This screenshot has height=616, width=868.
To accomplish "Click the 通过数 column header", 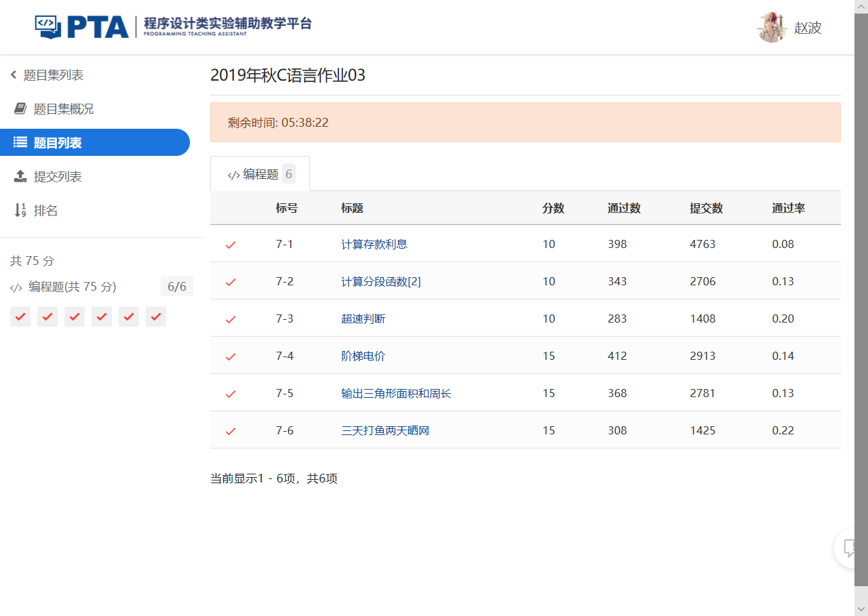I will pos(624,208).
